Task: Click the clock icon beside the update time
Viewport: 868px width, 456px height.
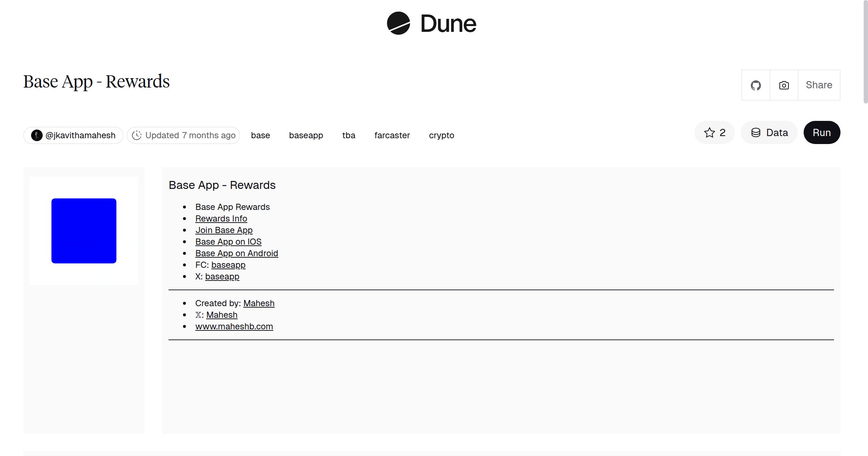Action: 137,135
